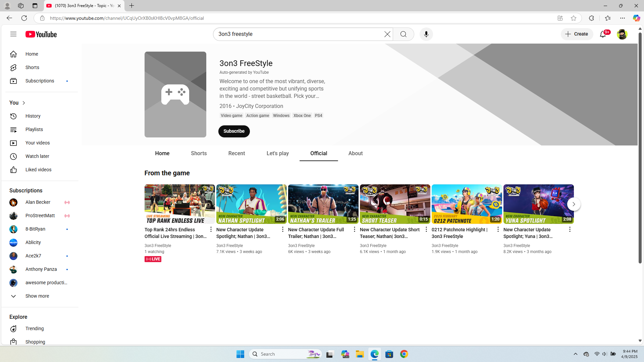Switch to the About channel tab
644x362 pixels.
point(356,153)
